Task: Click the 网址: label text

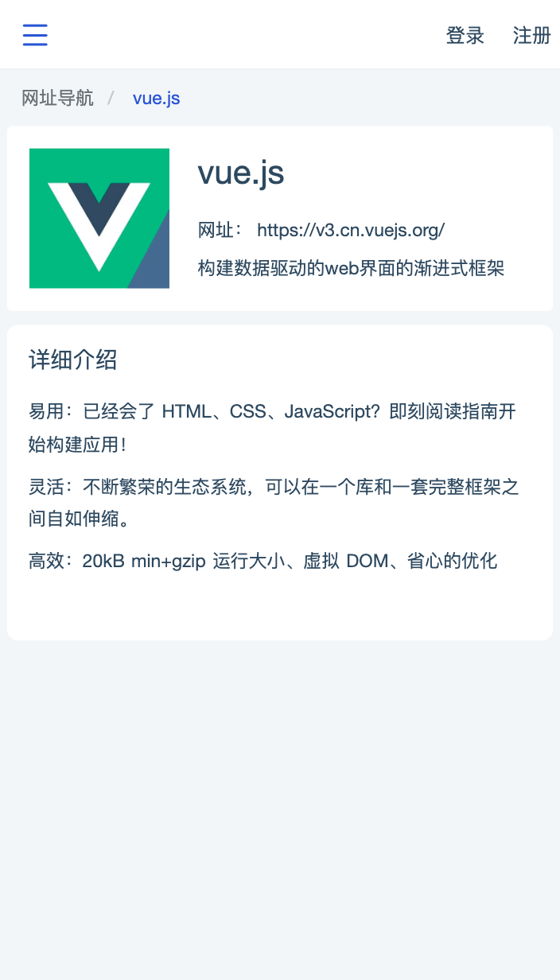Action: click(x=220, y=230)
